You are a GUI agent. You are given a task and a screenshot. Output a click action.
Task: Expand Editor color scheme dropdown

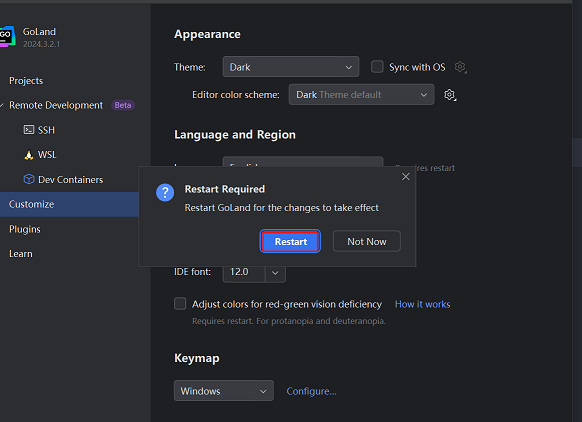pos(361,95)
